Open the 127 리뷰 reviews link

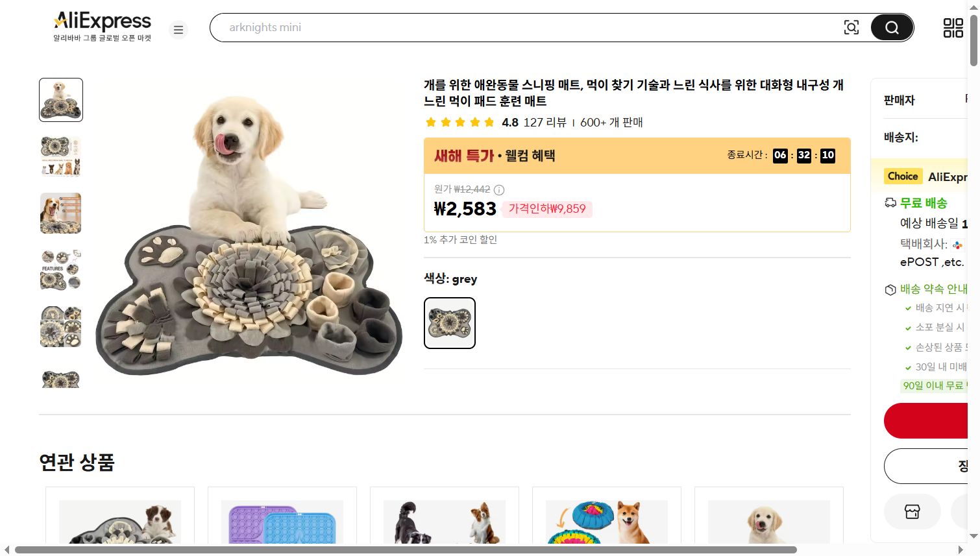tap(545, 122)
